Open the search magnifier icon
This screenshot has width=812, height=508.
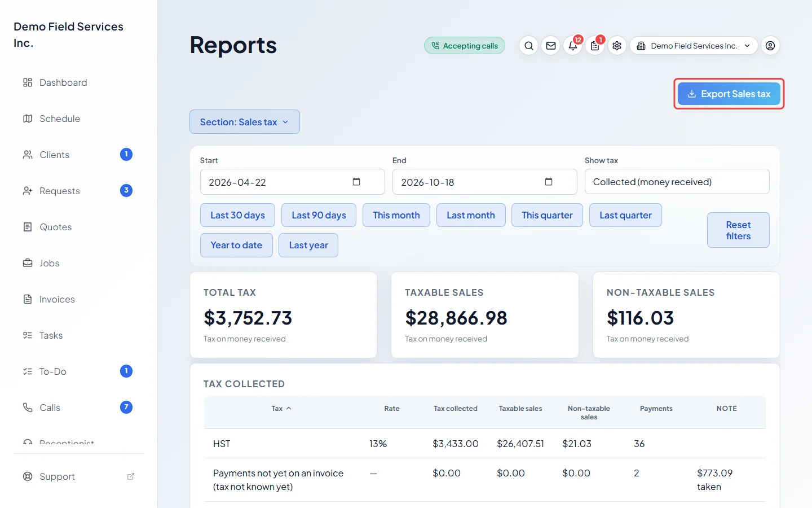click(528, 46)
